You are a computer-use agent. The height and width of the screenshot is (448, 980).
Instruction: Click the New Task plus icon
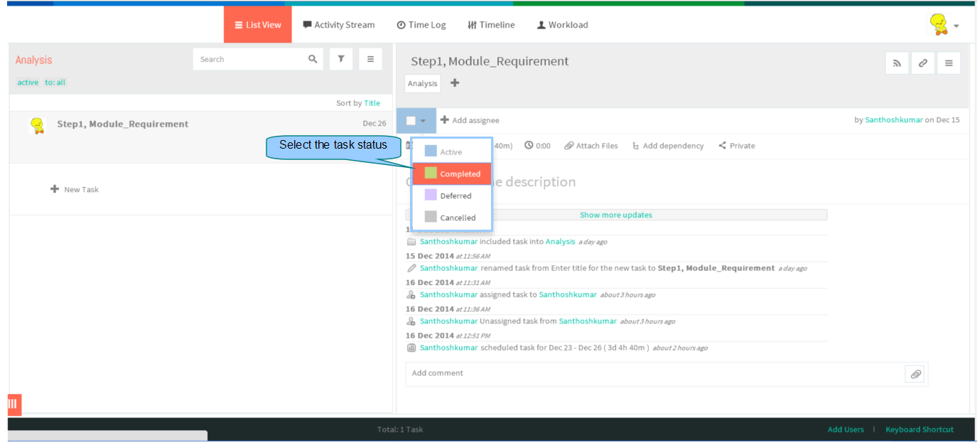[x=55, y=189]
